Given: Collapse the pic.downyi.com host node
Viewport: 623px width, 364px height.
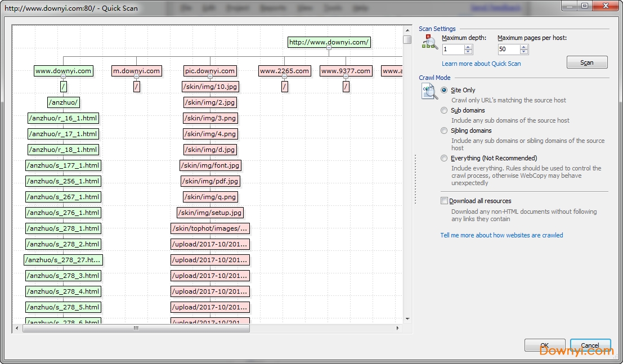Looking at the screenshot, I should [210, 77].
